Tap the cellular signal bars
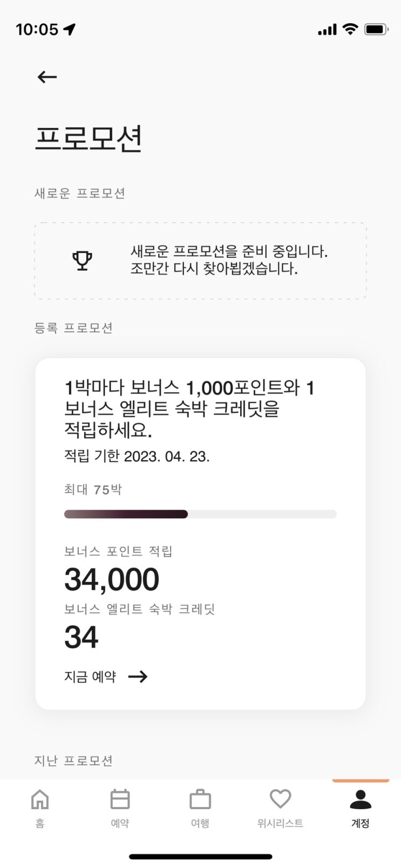The height and width of the screenshot is (868, 401). pos(327,30)
